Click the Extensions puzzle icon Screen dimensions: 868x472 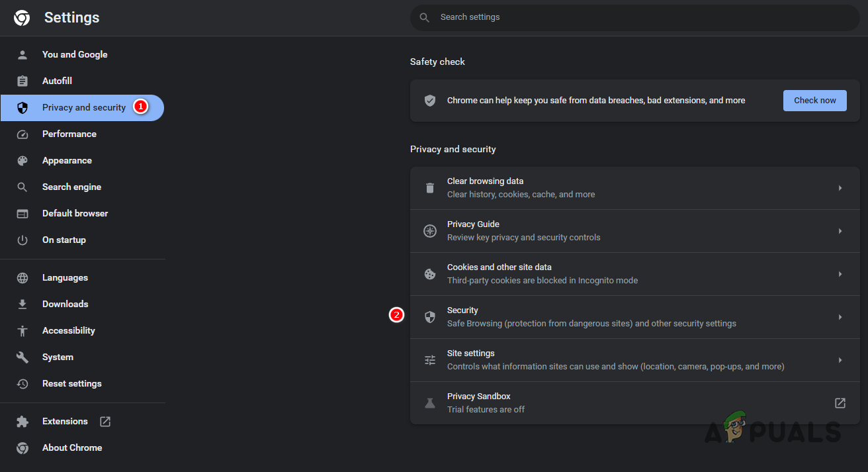point(22,421)
